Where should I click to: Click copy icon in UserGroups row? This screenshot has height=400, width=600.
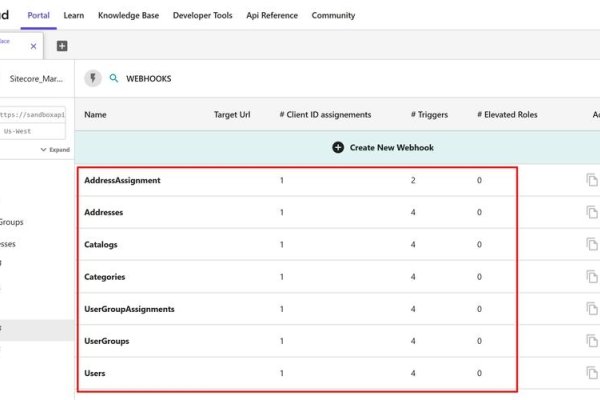point(592,341)
